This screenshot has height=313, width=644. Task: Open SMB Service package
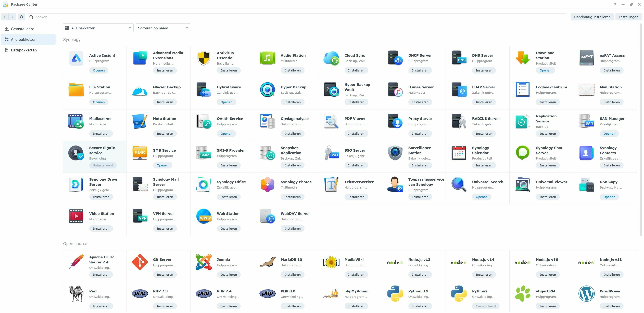click(x=162, y=165)
